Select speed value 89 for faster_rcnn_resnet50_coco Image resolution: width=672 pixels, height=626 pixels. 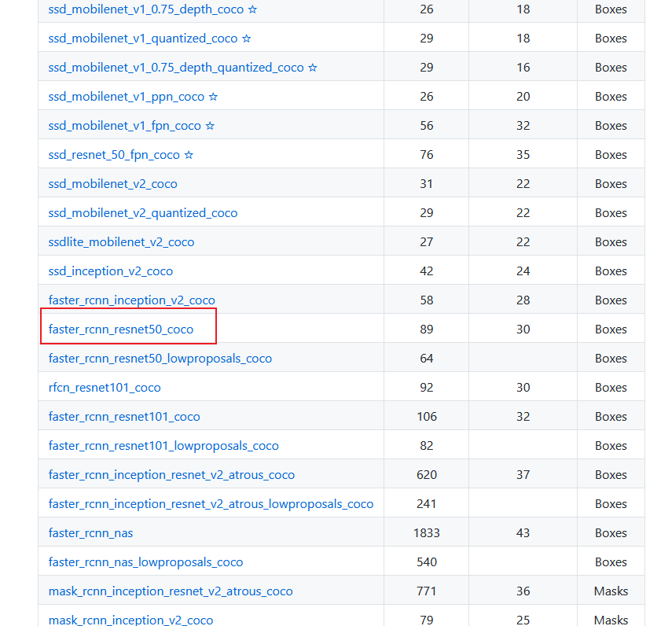(x=427, y=330)
